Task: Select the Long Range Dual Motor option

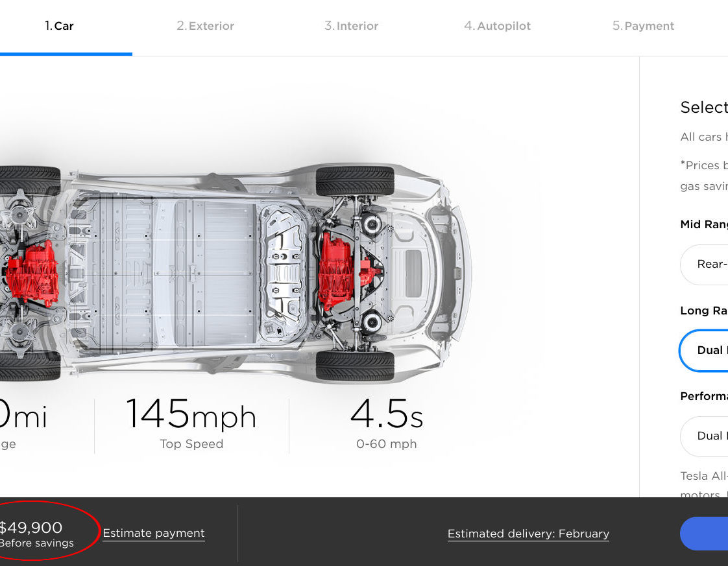Action: click(704, 350)
